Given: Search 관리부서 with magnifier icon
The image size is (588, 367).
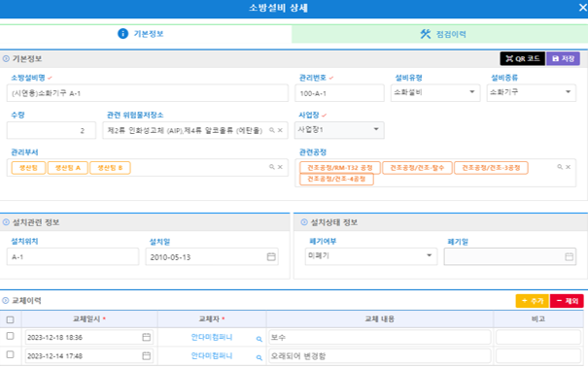Looking at the screenshot, I should click(272, 167).
